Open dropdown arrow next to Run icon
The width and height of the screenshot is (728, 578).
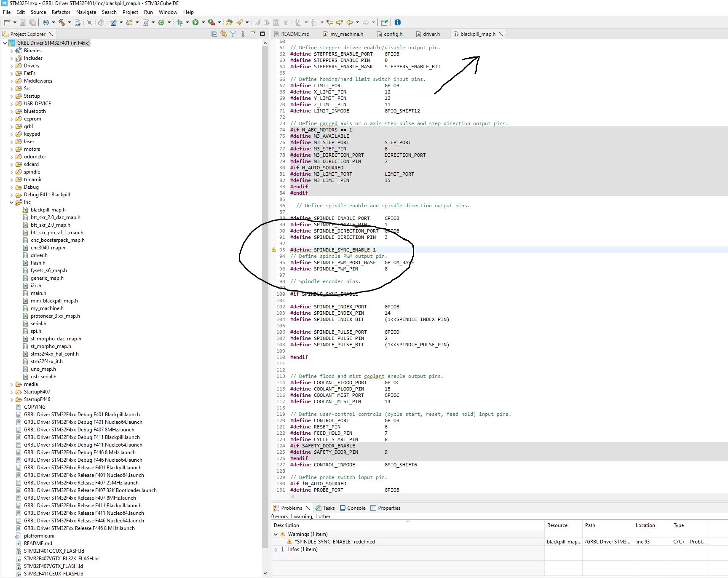(x=203, y=22)
